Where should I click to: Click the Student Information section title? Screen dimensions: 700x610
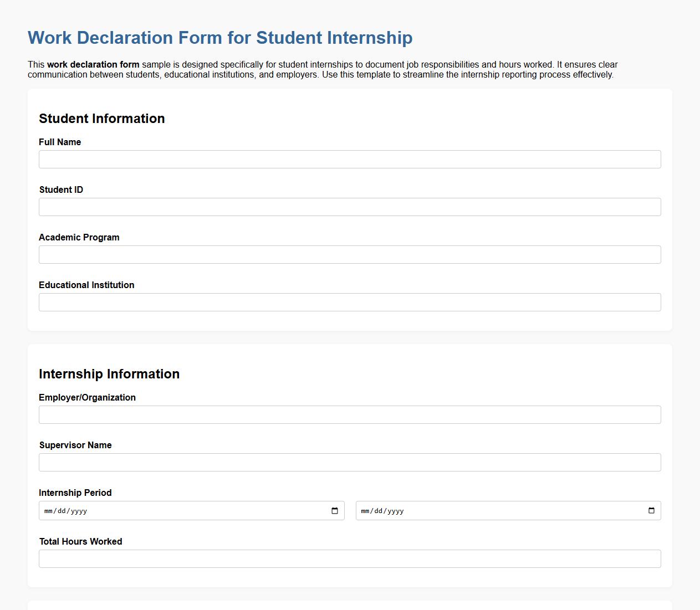tap(101, 119)
